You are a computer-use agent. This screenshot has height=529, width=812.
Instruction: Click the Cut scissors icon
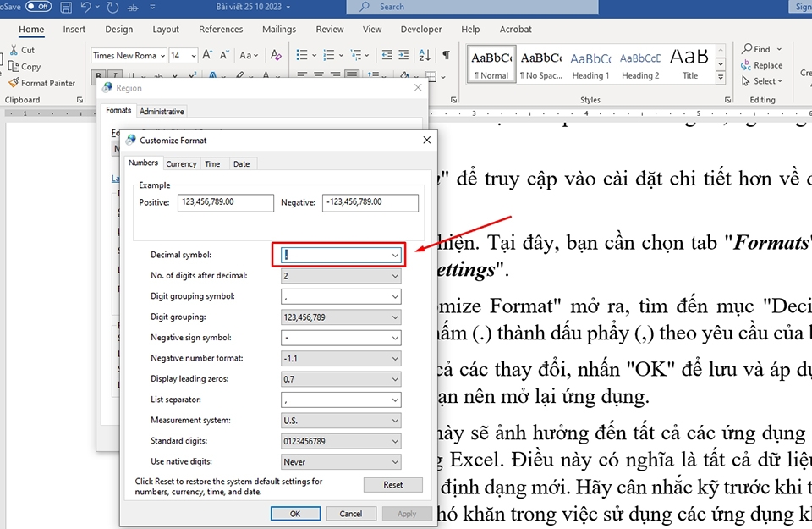[x=14, y=50]
